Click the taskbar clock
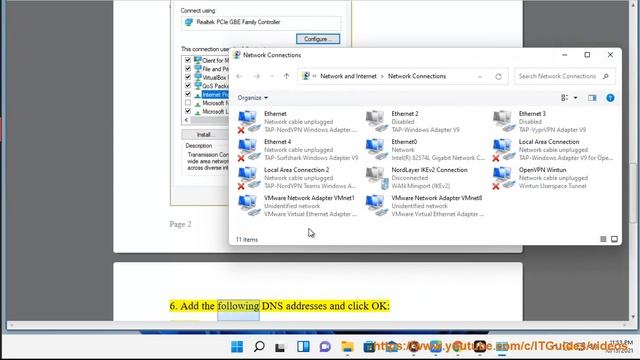 (x=620, y=346)
